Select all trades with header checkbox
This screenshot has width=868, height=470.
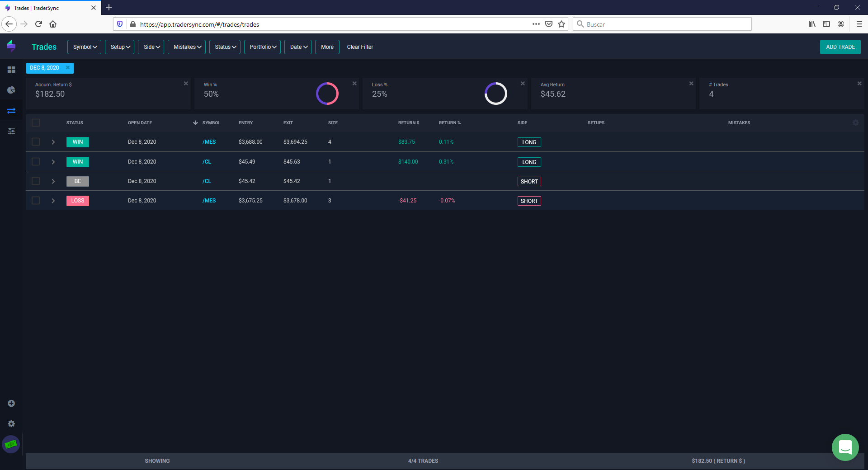(x=36, y=122)
